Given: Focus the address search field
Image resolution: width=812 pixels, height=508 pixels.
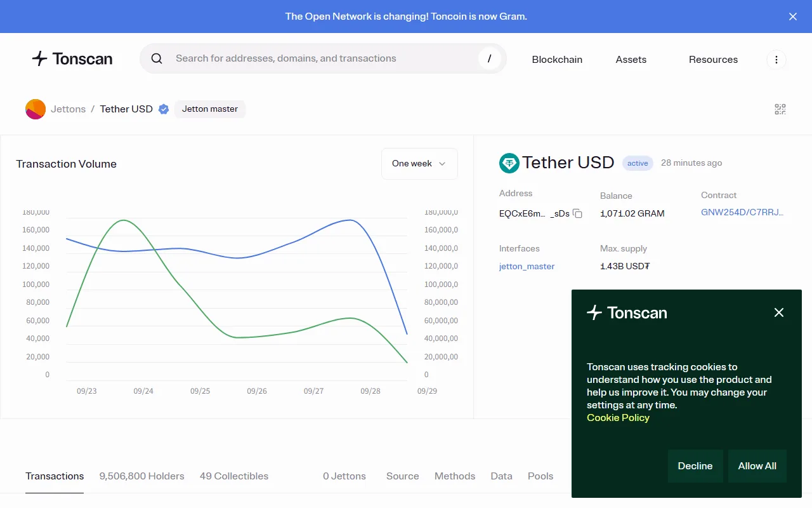Looking at the screenshot, I should (x=323, y=58).
